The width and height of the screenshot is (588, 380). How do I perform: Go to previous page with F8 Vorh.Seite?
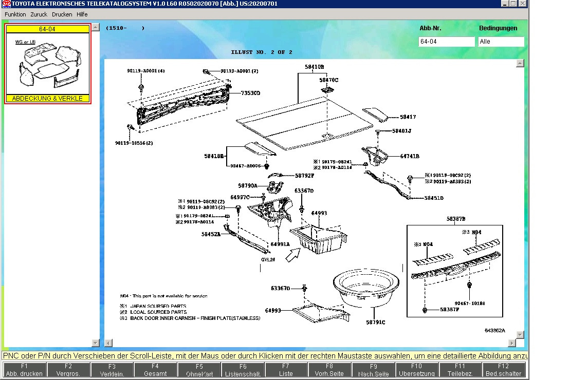(329, 370)
